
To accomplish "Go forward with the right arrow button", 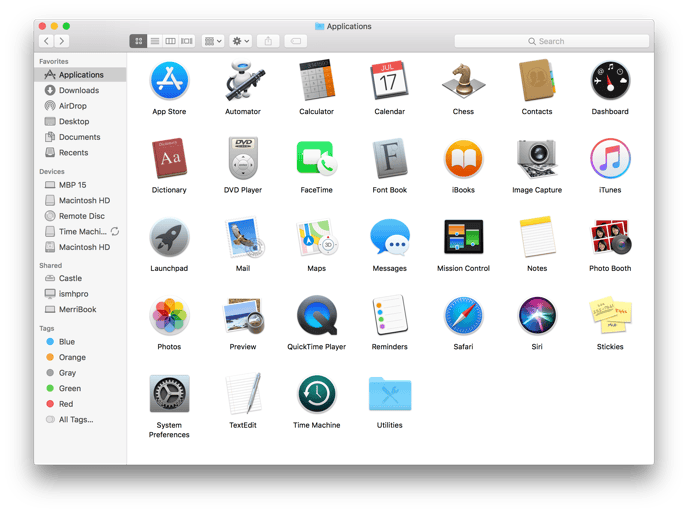I will tap(62, 41).
